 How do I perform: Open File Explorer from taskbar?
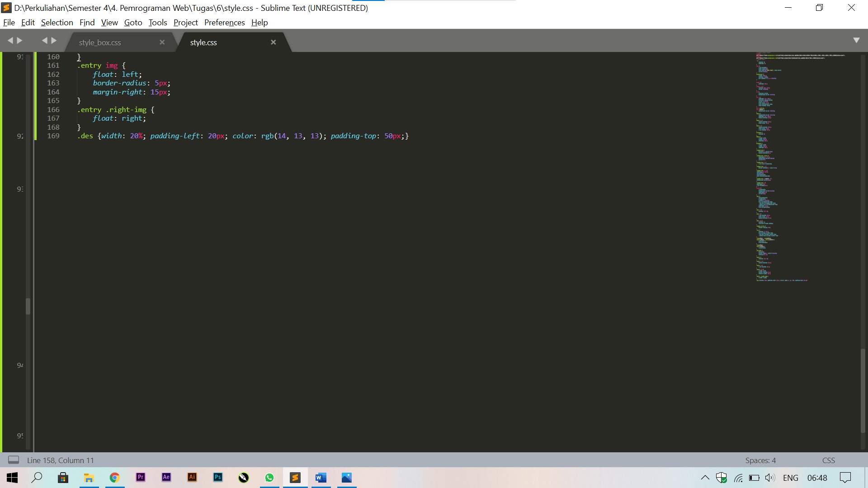pos(89,478)
